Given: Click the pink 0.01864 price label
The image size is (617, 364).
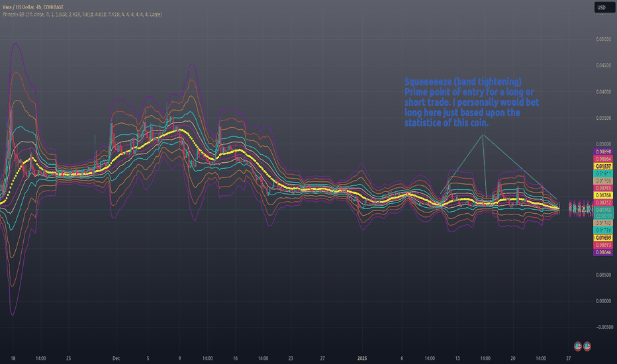Looking at the screenshot, I should [603, 159].
